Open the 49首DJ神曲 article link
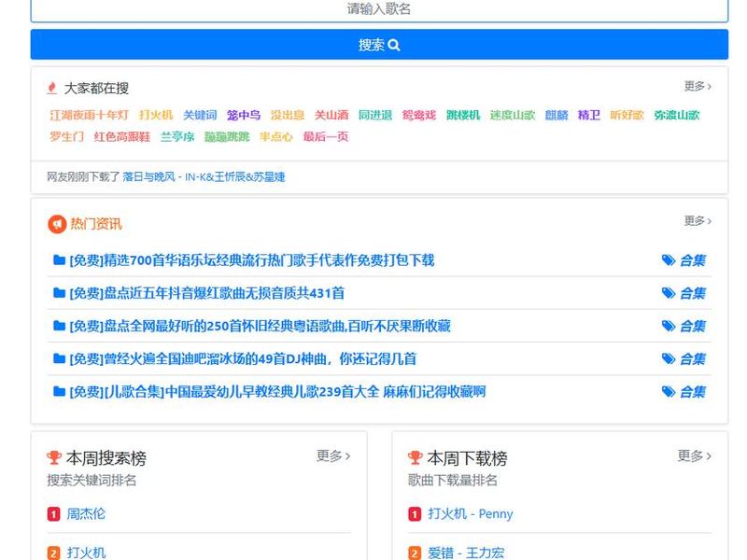747x560 pixels. coord(243,358)
